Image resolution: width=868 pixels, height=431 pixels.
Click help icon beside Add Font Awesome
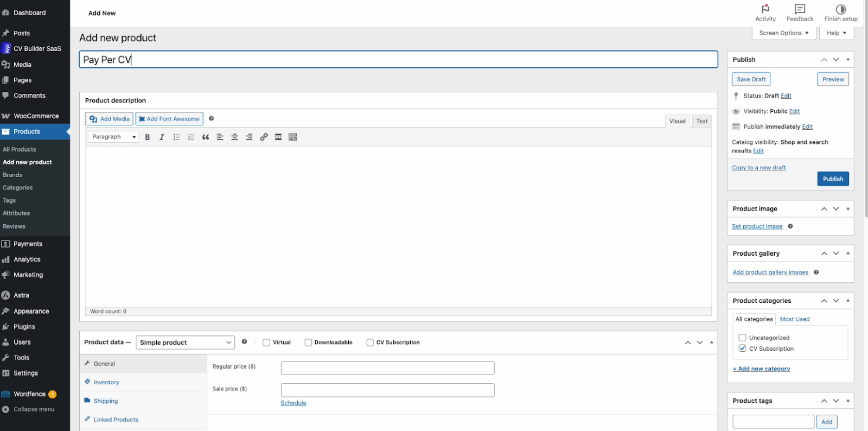click(212, 118)
